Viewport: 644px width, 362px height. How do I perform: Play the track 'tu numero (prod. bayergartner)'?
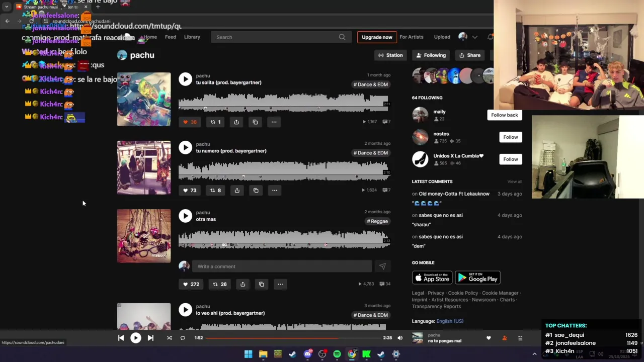point(185,147)
